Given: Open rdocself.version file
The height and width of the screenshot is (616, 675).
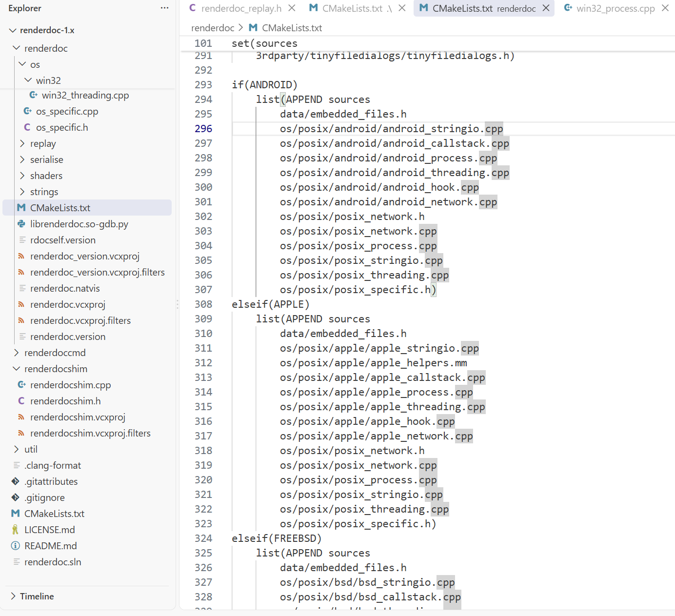Looking at the screenshot, I should [x=63, y=240].
